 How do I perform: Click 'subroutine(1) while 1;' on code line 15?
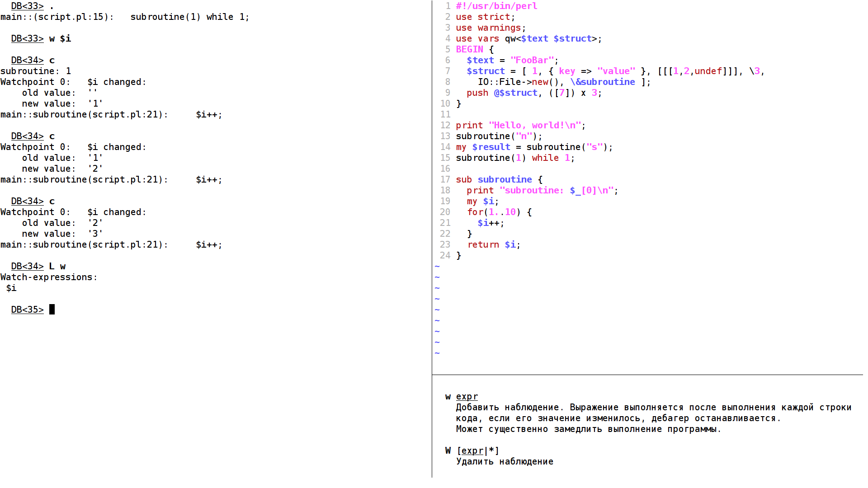coord(515,158)
